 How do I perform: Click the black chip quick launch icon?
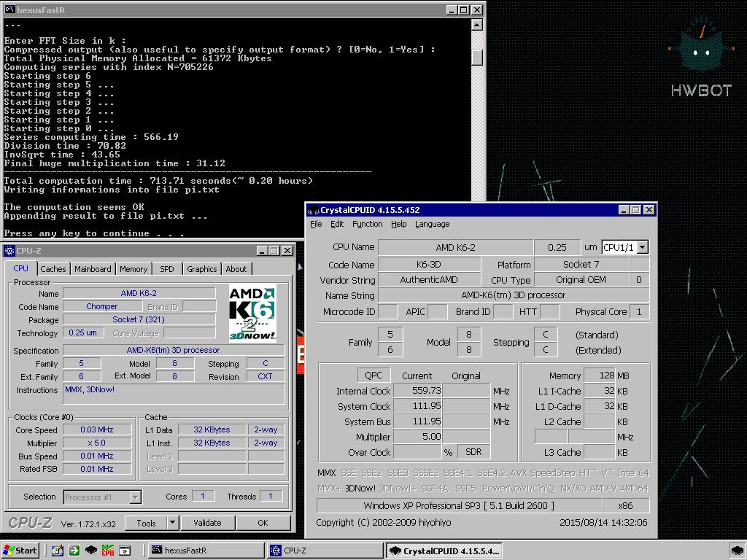tap(91, 551)
